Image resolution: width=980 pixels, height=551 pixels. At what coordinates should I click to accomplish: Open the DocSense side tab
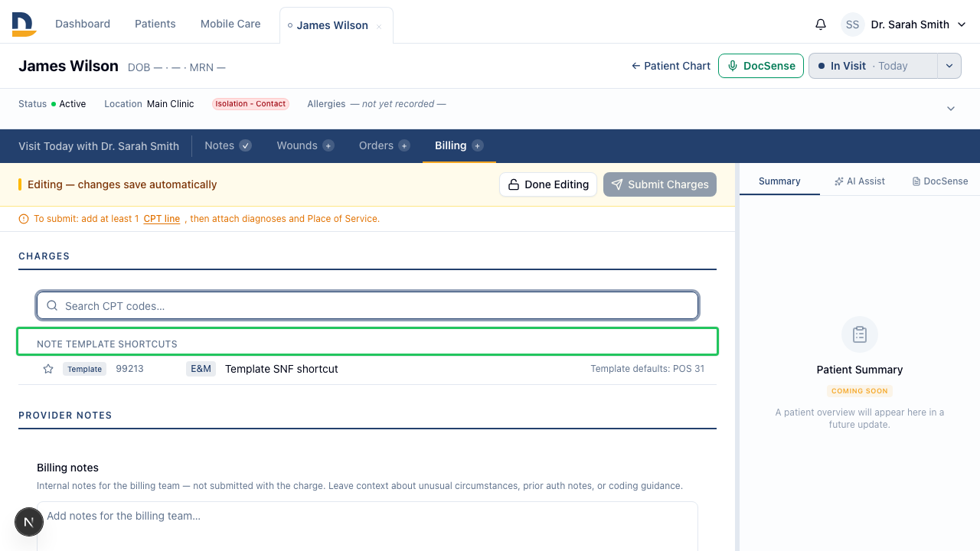coord(940,181)
